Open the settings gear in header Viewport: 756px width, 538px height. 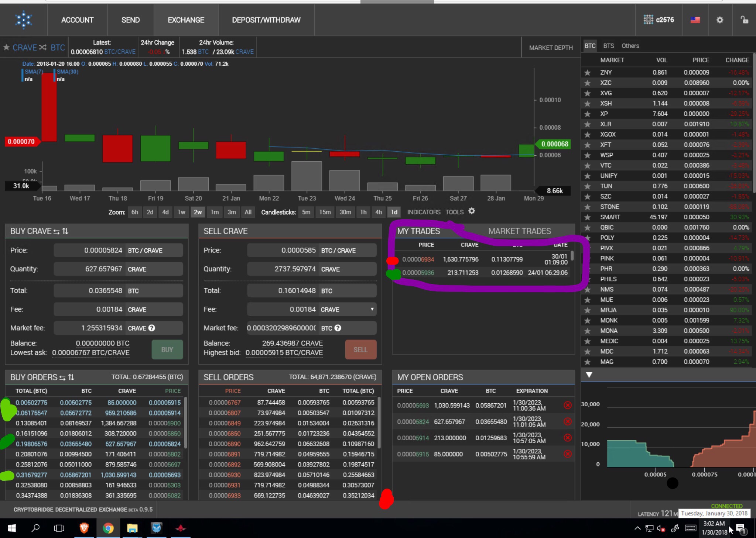pyautogui.click(x=720, y=20)
